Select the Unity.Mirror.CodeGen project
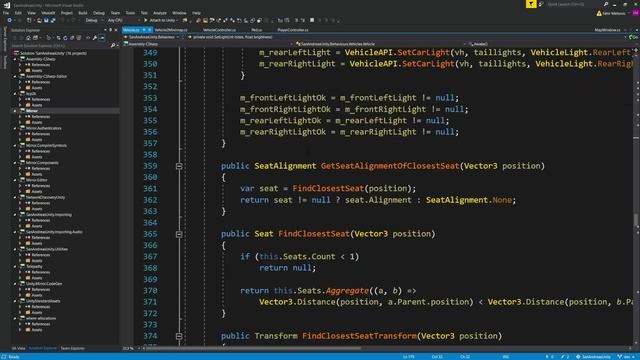 [x=44, y=283]
